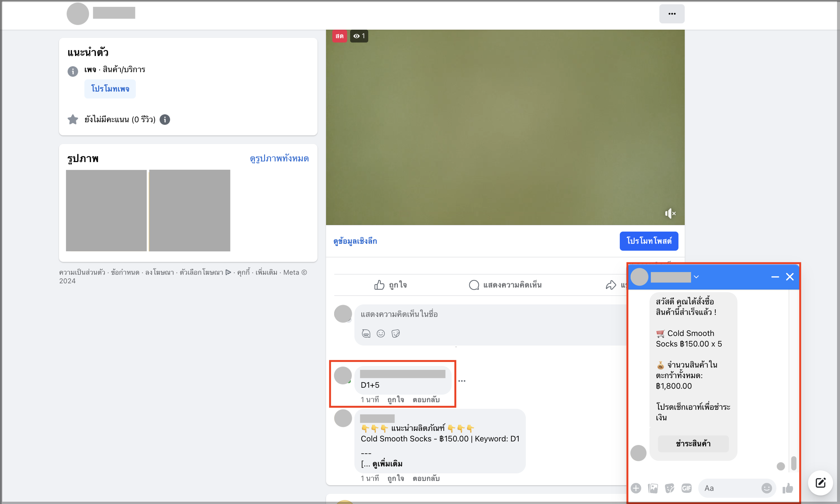Send thumbs-up like in chat

[x=788, y=489]
